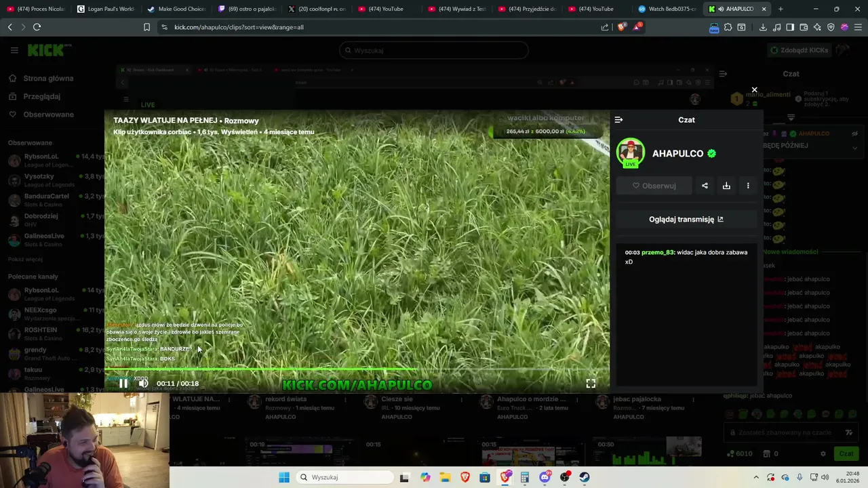Image resolution: width=868 pixels, height=488 pixels.
Task: Switch to Proces Nicolas tab
Action: (x=35, y=9)
